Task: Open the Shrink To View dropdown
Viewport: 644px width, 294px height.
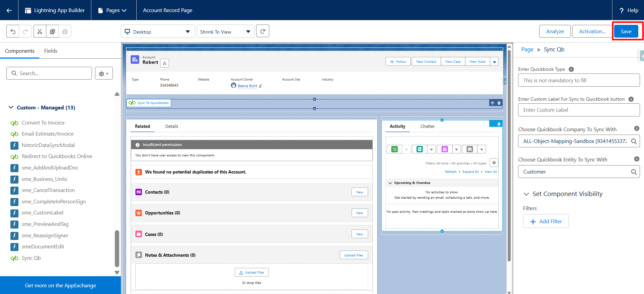Action: click(x=225, y=32)
